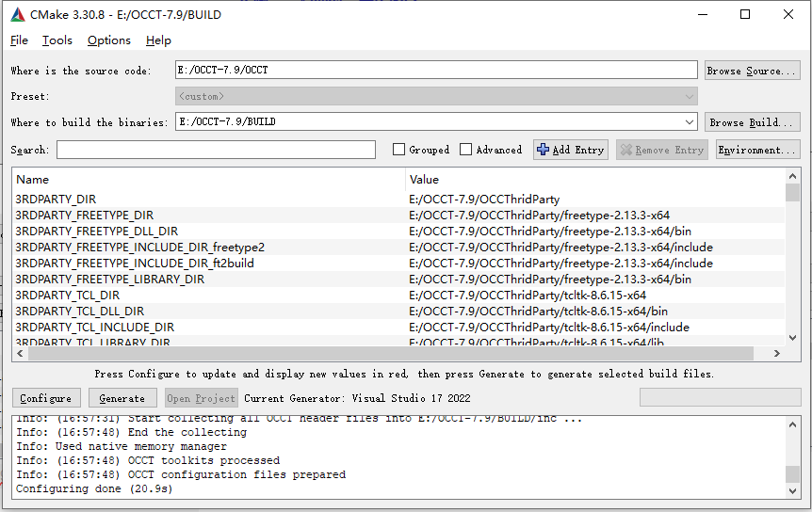Click the output log scrollbar thumb
The image size is (812, 512).
click(x=792, y=473)
